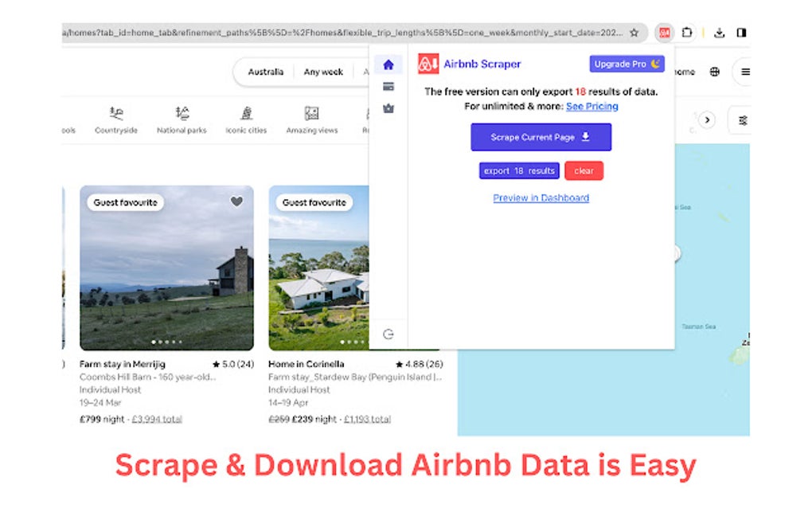Click the Google sign-in icon in sidebar
The height and width of the screenshot is (508, 812).
pos(388,334)
